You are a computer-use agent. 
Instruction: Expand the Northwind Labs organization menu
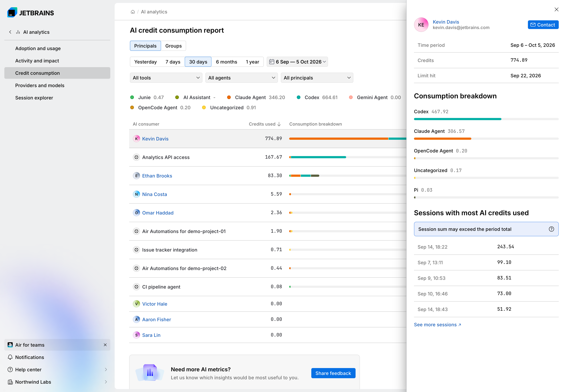[x=106, y=382]
